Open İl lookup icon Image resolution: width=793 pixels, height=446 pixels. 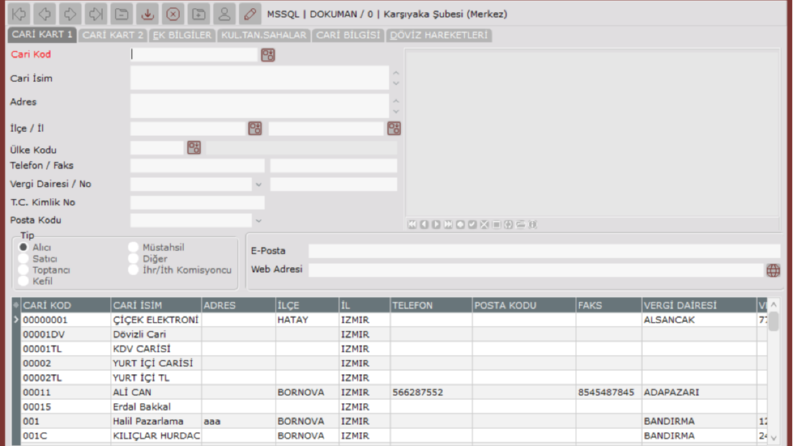(394, 128)
